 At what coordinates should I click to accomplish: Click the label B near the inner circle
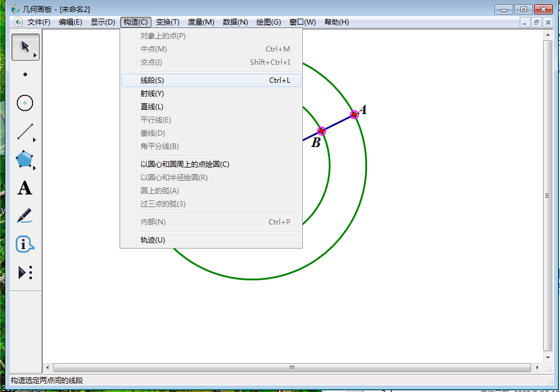tap(315, 142)
